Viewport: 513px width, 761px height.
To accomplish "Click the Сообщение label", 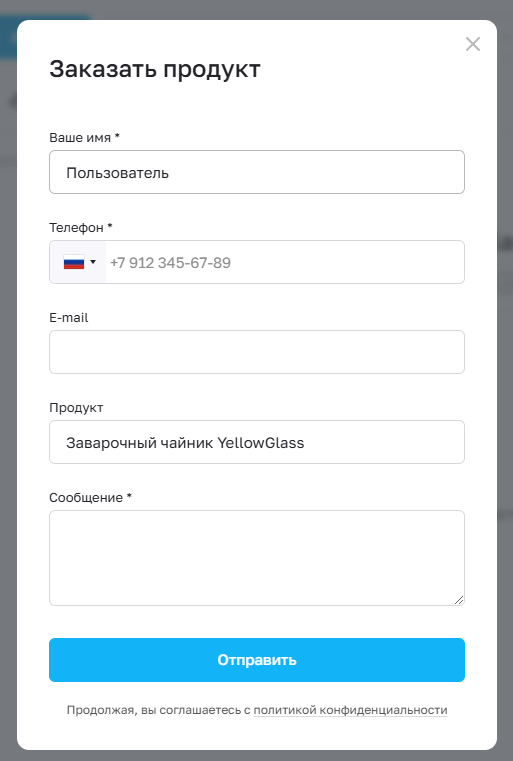I will click(86, 498).
